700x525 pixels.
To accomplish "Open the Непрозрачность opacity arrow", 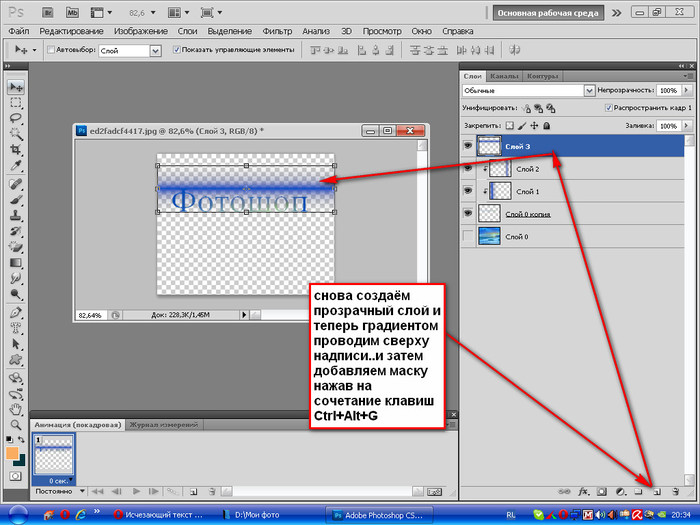I will coord(685,90).
